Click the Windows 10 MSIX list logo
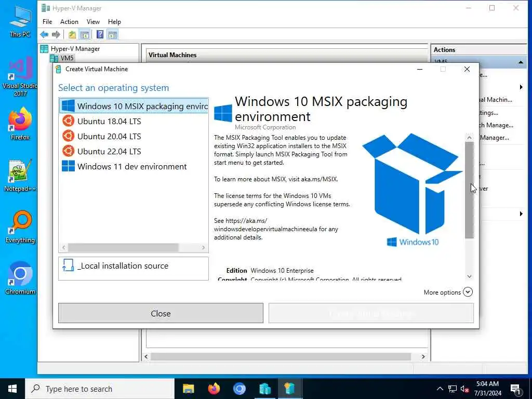Image resolution: width=532 pixels, height=399 pixels. coord(68,105)
